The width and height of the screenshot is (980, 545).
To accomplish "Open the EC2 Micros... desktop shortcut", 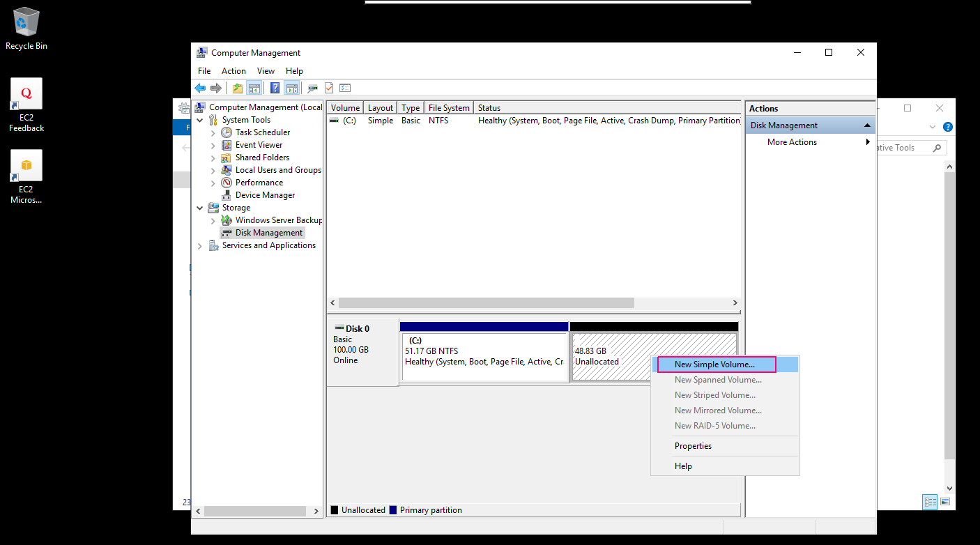I will (26, 177).
